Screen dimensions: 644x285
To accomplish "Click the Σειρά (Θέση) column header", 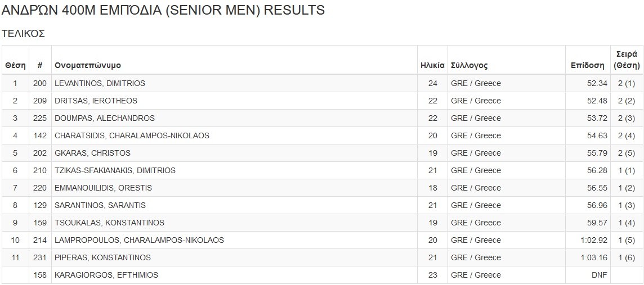I will pos(626,60).
